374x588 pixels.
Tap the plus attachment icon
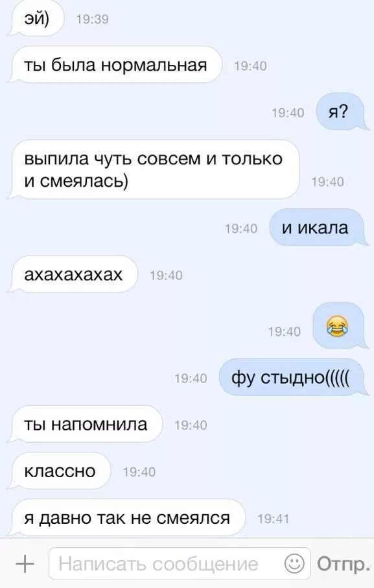coord(25,563)
